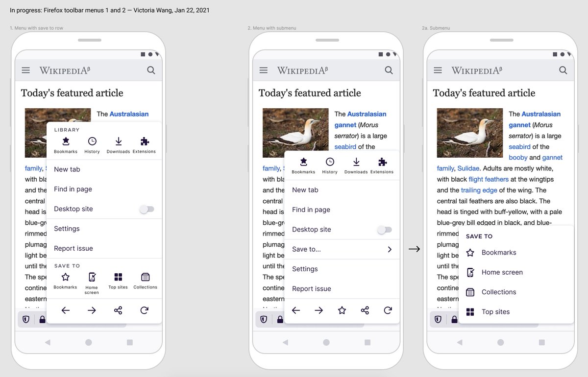588x377 pixels.
Task: Open Downloads in mockup 1 Library row
Action: tap(119, 145)
